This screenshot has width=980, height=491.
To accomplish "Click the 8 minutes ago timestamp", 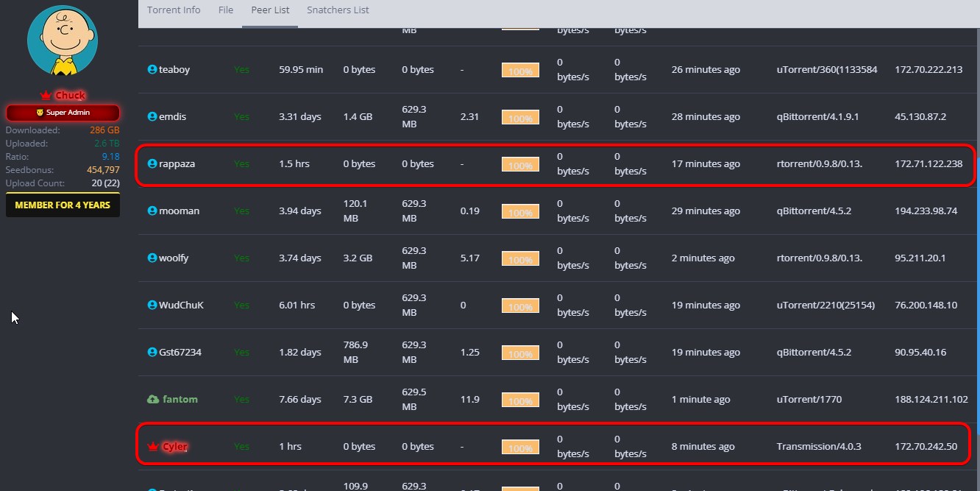I will tap(703, 446).
